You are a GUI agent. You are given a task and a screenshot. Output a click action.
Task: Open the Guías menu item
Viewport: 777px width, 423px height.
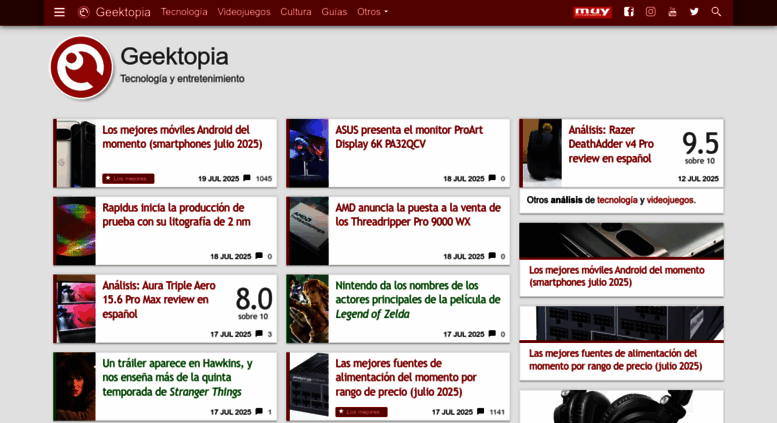pos(334,12)
